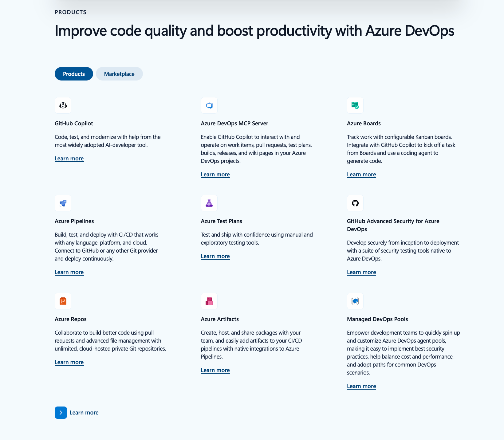The width and height of the screenshot is (504, 440).
Task: Click the Azure Test Plans heading
Action: (x=222, y=221)
